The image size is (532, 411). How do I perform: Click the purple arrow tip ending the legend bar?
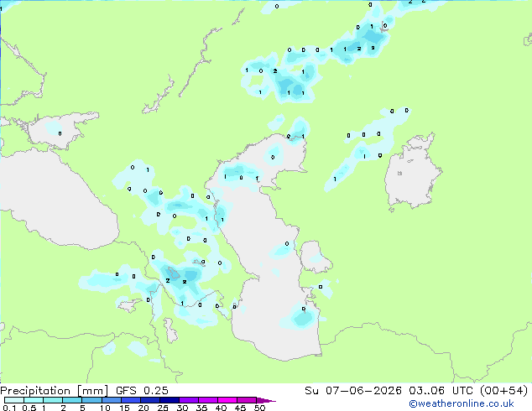[x=266, y=400]
